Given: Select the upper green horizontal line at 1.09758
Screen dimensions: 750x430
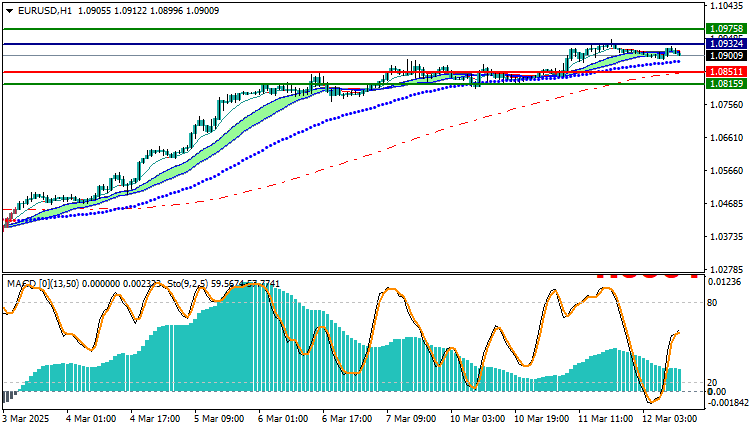Looking at the screenshot, I should [x=353, y=29].
